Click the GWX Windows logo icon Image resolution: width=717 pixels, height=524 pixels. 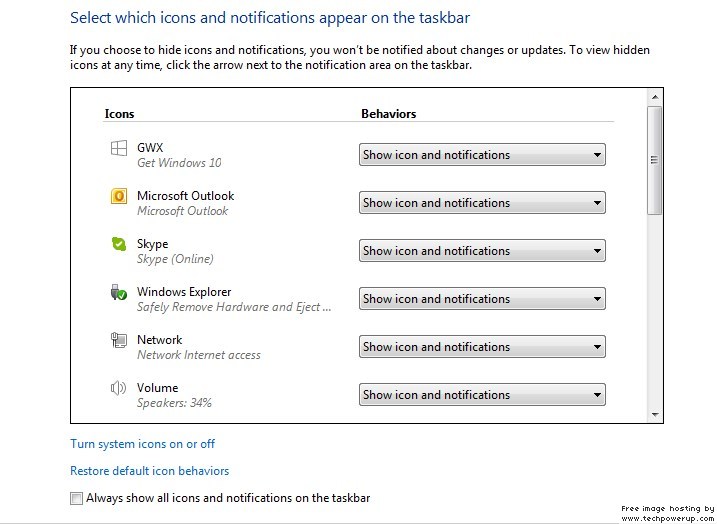tap(118, 148)
